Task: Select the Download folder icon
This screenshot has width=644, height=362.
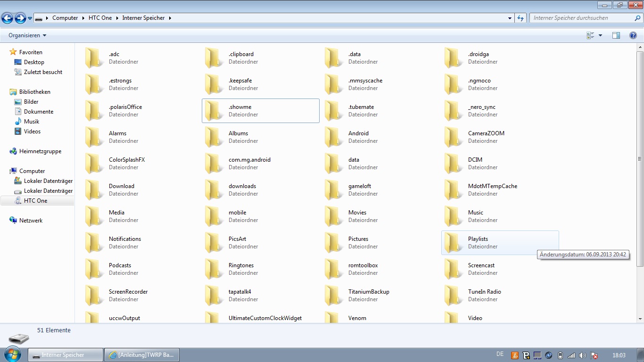Action: (x=93, y=190)
